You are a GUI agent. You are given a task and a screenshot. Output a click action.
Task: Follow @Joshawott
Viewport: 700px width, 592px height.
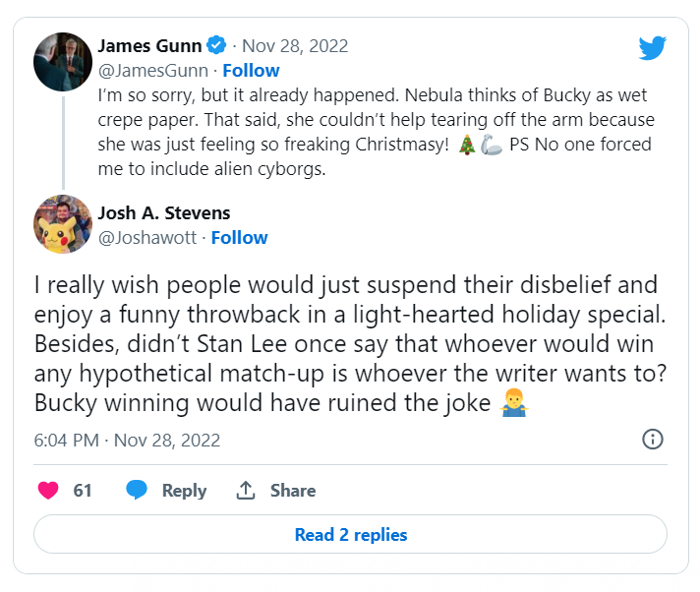(x=239, y=238)
